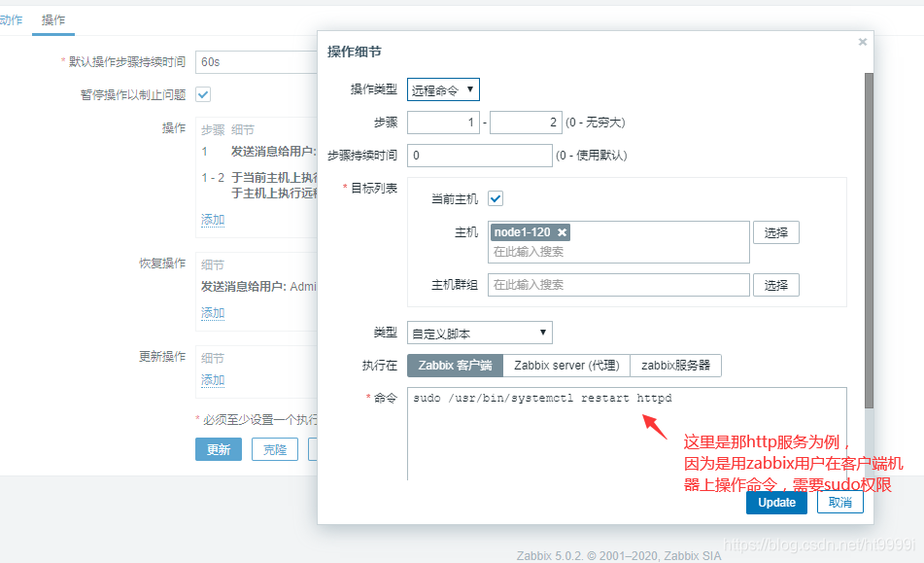Click the 更新 button
Screen dimensions: 924x563
pyautogui.click(x=219, y=450)
